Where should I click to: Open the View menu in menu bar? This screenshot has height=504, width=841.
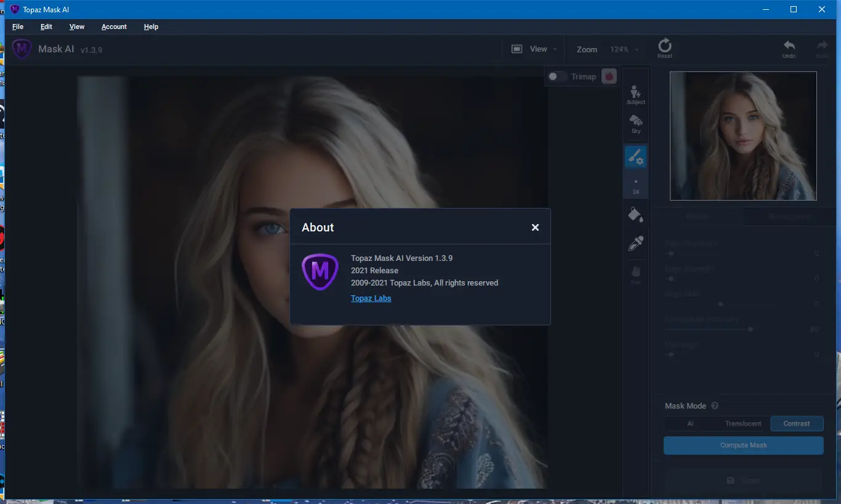77,26
